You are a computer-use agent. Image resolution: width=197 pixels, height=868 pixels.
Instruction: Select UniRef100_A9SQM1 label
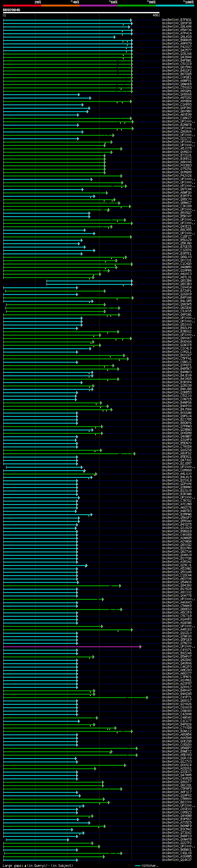(177, 91)
